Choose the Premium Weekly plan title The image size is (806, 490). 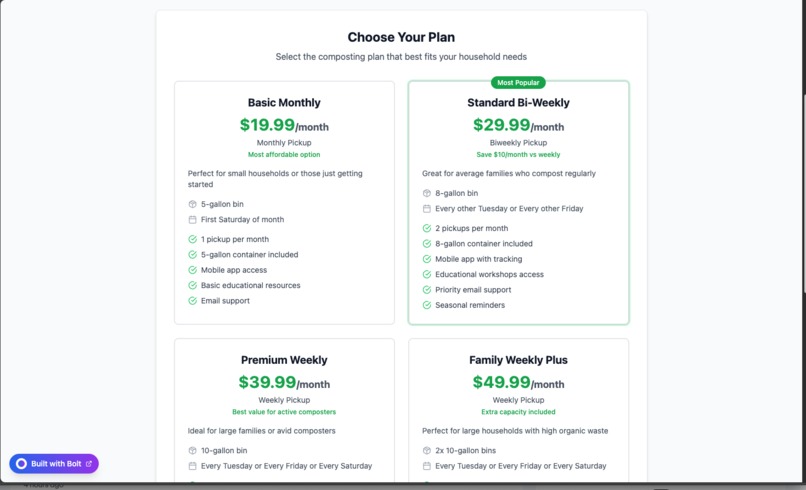click(284, 360)
